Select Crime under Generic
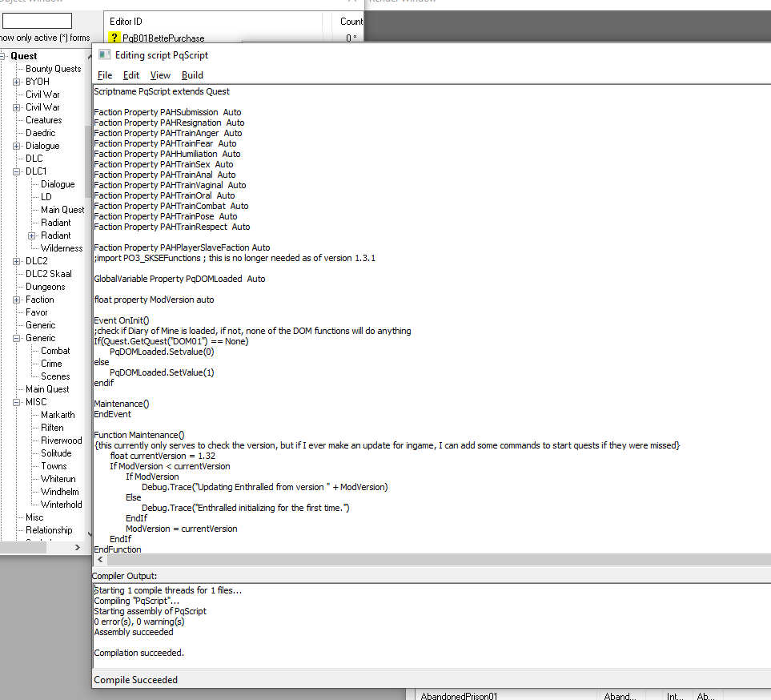This screenshot has width=771, height=700. point(51,364)
